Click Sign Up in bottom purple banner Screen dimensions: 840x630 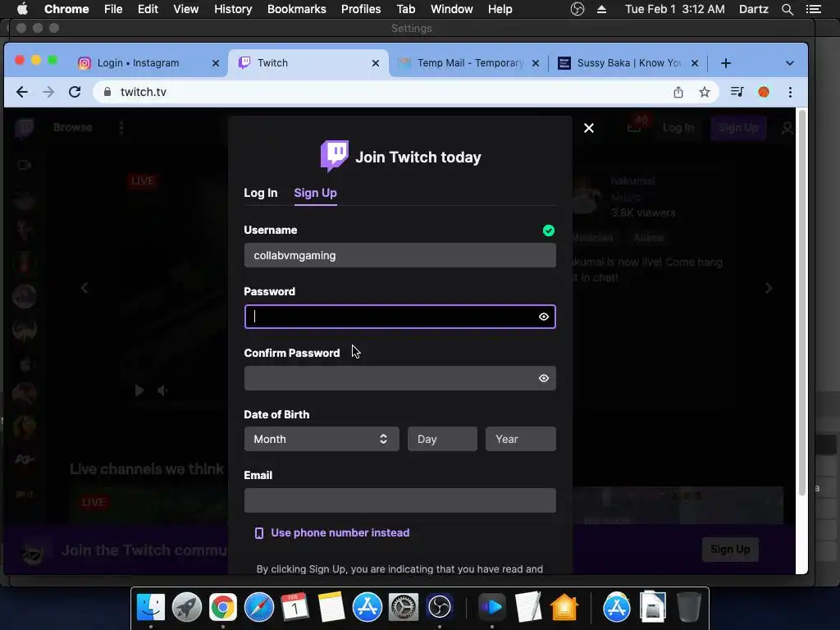click(730, 549)
